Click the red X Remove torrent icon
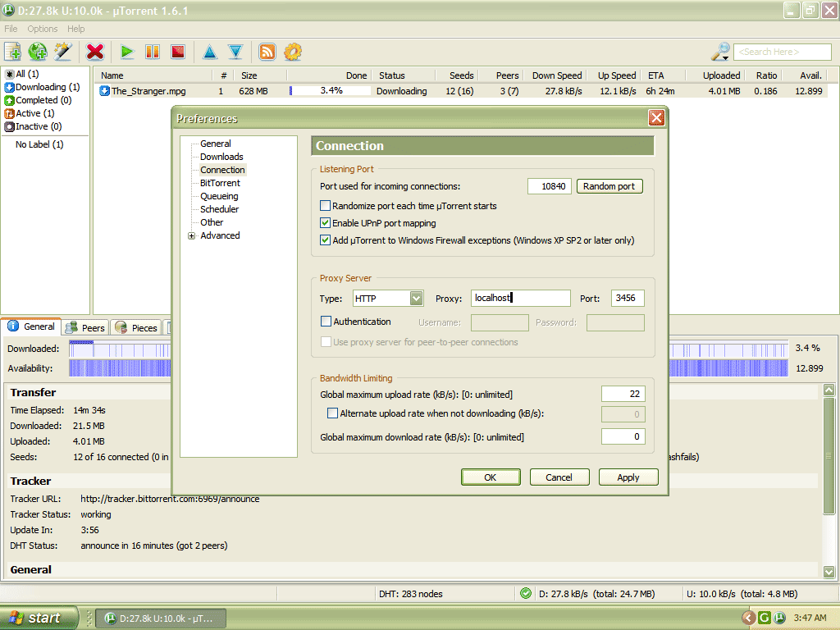This screenshot has width=840, height=630. pos(95,52)
